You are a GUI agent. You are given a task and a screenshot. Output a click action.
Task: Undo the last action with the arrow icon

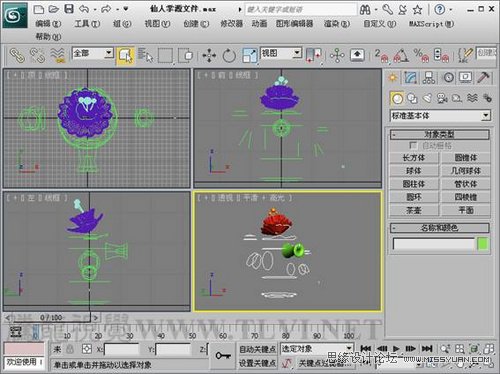point(84,9)
